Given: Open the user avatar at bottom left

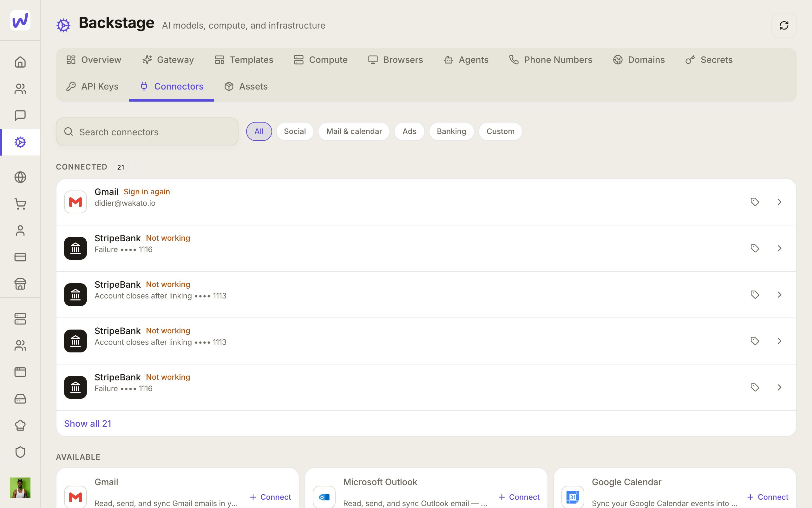Looking at the screenshot, I should (x=20, y=487).
